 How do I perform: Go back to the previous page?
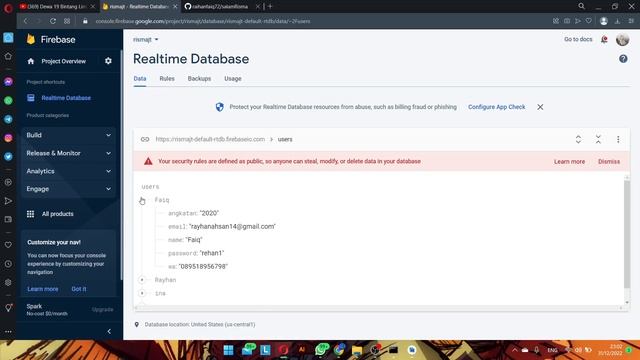26,21
